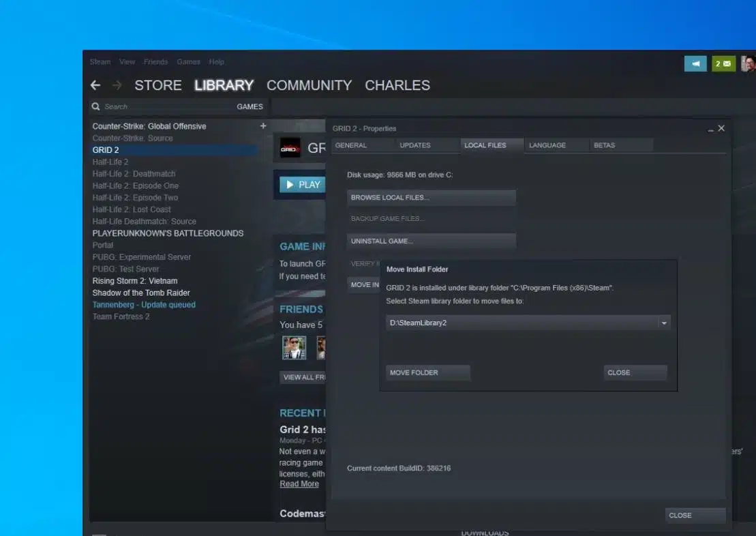Select Portal in the game list

pyautogui.click(x=102, y=245)
